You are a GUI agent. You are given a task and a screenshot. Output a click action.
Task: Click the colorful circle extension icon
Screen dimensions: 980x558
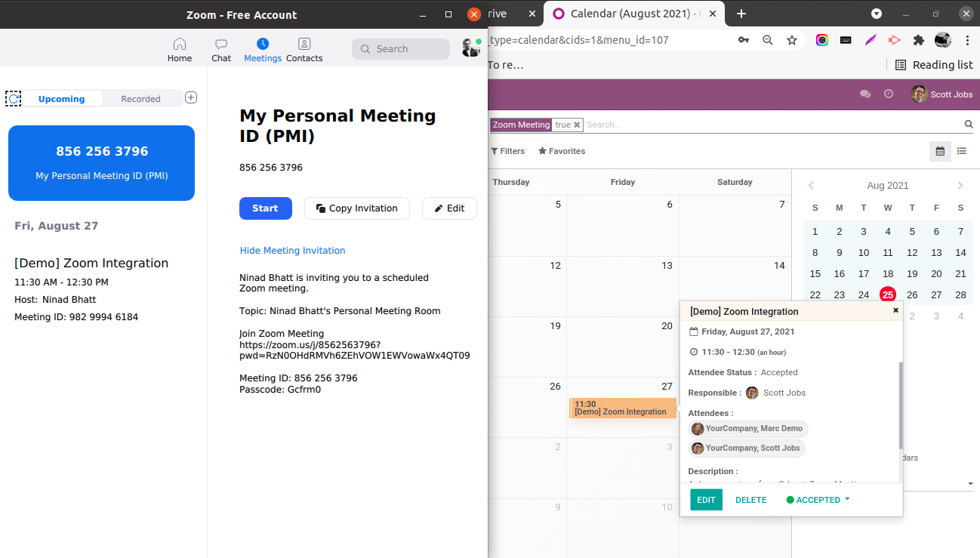(822, 40)
